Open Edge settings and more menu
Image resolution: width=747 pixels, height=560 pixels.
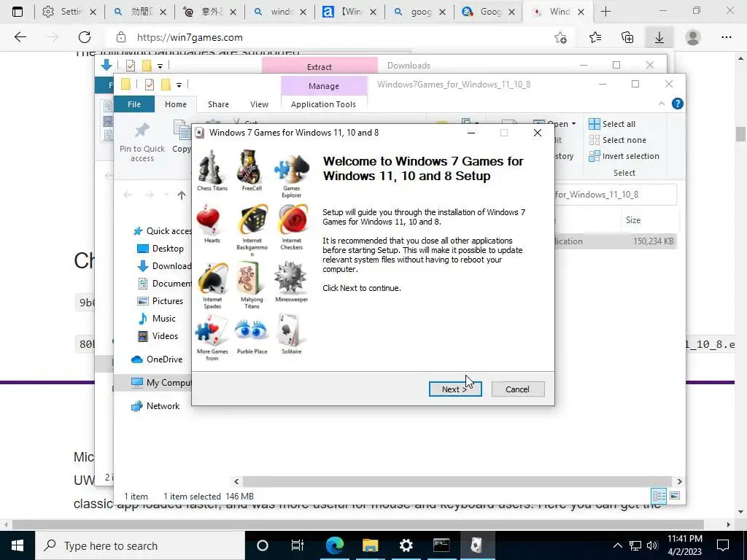(726, 37)
